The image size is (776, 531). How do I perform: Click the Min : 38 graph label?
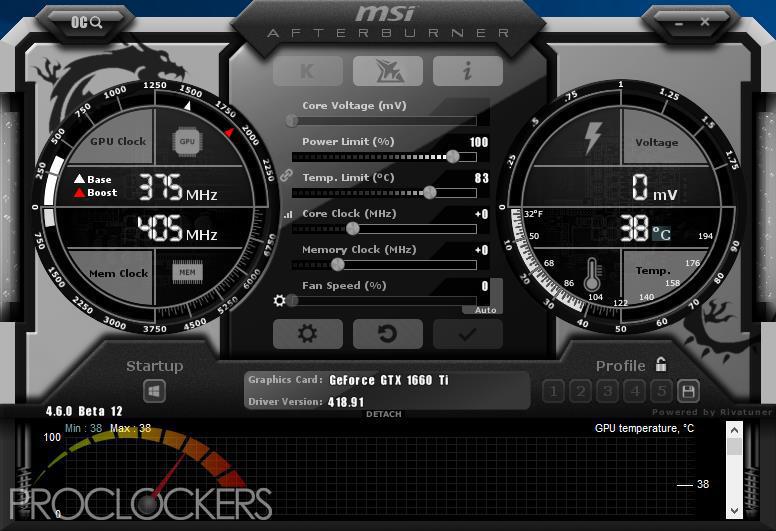(x=84, y=428)
